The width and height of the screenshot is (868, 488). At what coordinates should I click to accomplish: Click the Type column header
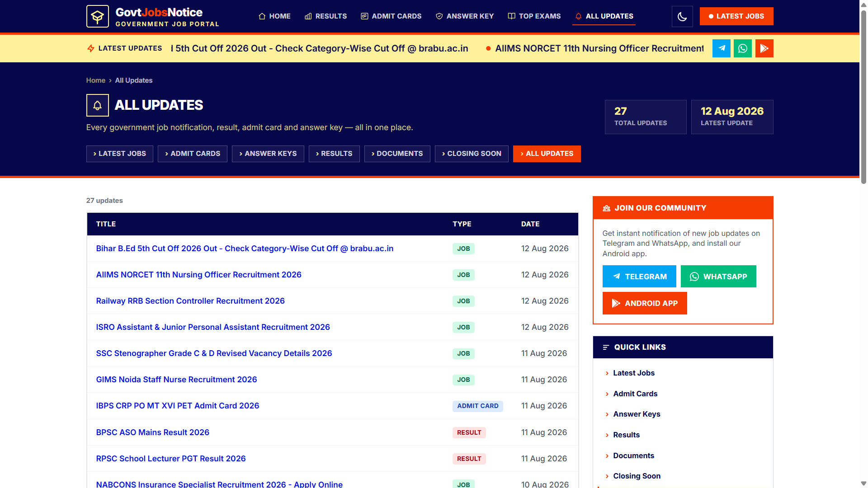pyautogui.click(x=462, y=224)
